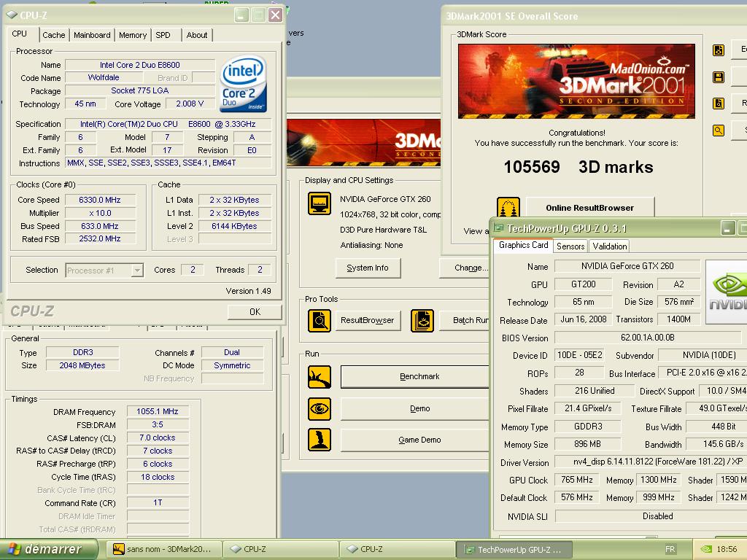The image size is (747, 560).
Task: Open the ResultBrowser button
Action: point(368,321)
